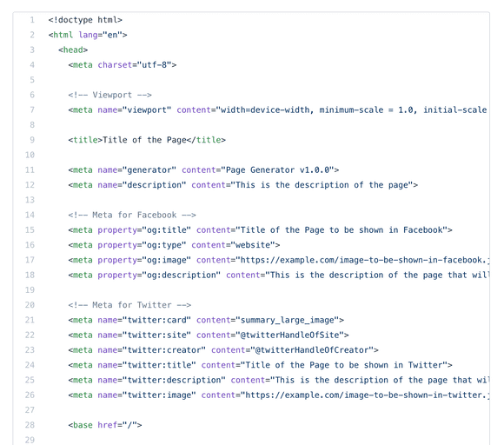Click the og:type website meta line
The width and height of the screenshot is (504, 445).
click(x=174, y=245)
